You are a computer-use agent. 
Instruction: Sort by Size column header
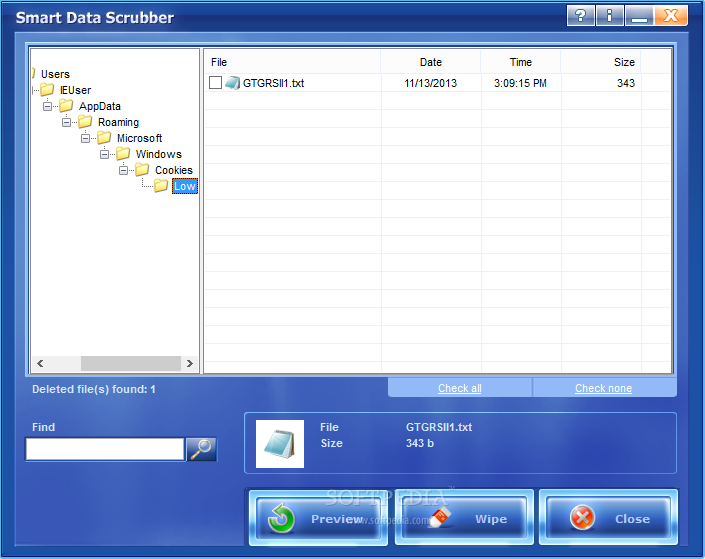pyautogui.click(x=601, y=62)
